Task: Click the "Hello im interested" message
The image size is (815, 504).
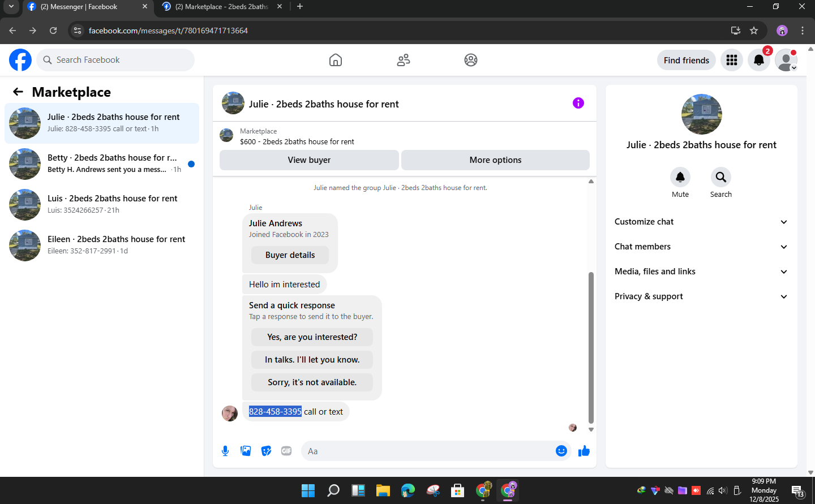Action: tap(284, 285)
